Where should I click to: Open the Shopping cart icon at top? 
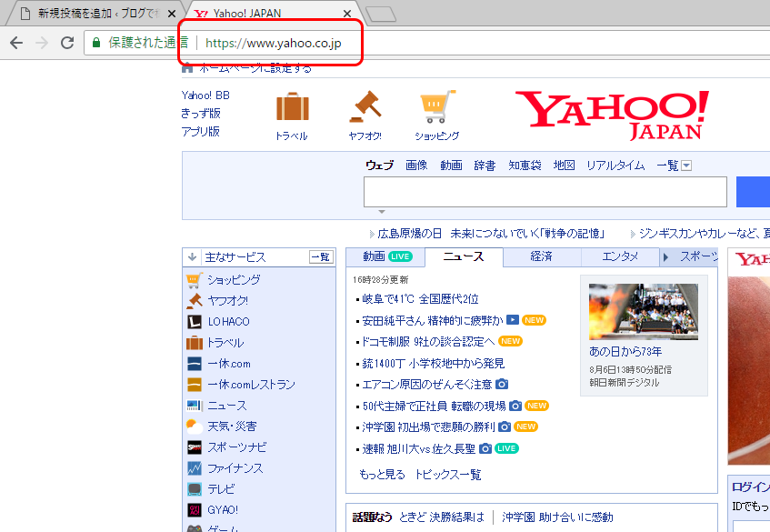[x=437, y=106]
